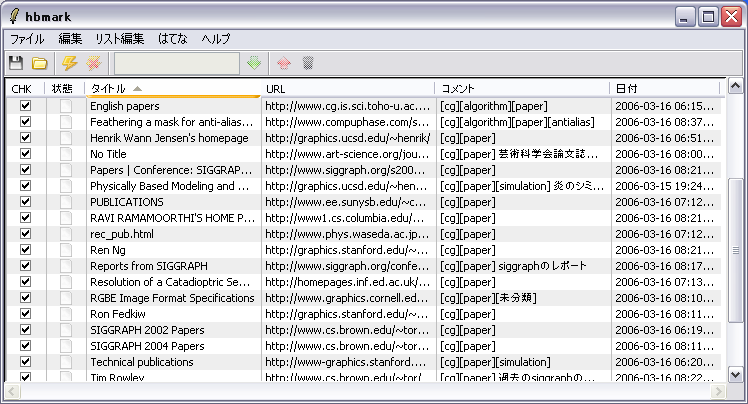
Task: Click status icon of No Title row
Action: (66, 154)
